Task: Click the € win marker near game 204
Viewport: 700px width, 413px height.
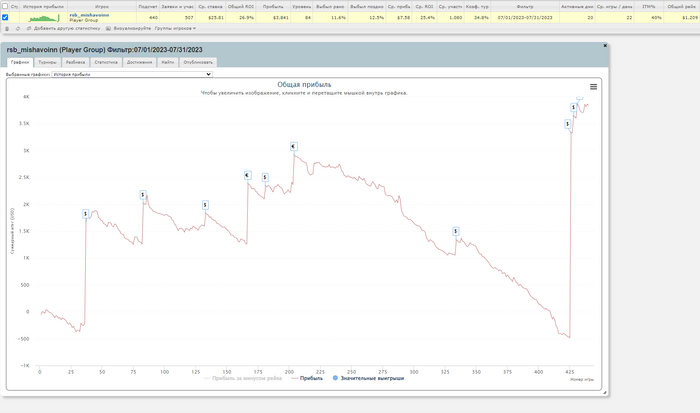Action: [x=293, y=146]
